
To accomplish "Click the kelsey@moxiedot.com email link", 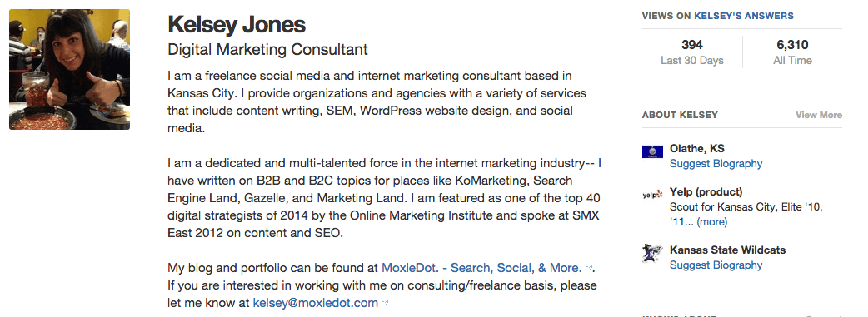I will 316,303.
